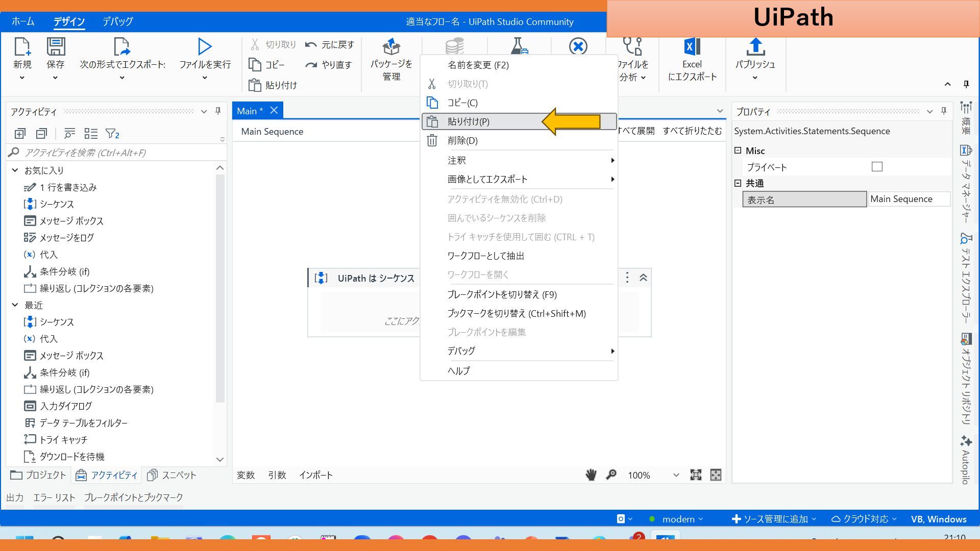The height and width of the screenshot is (551, 980).
Task: Collapse the sequence activity with chevron
Action: tap(643, 278)
